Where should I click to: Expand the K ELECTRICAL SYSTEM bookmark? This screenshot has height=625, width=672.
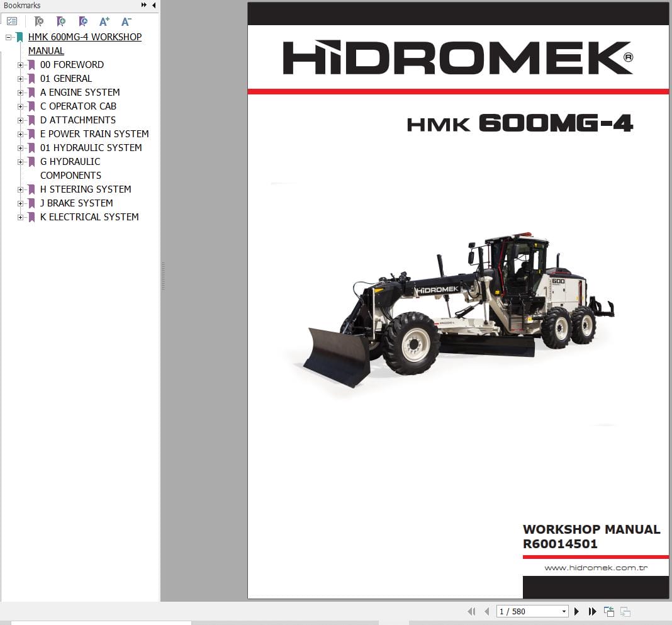coord(20,217)
